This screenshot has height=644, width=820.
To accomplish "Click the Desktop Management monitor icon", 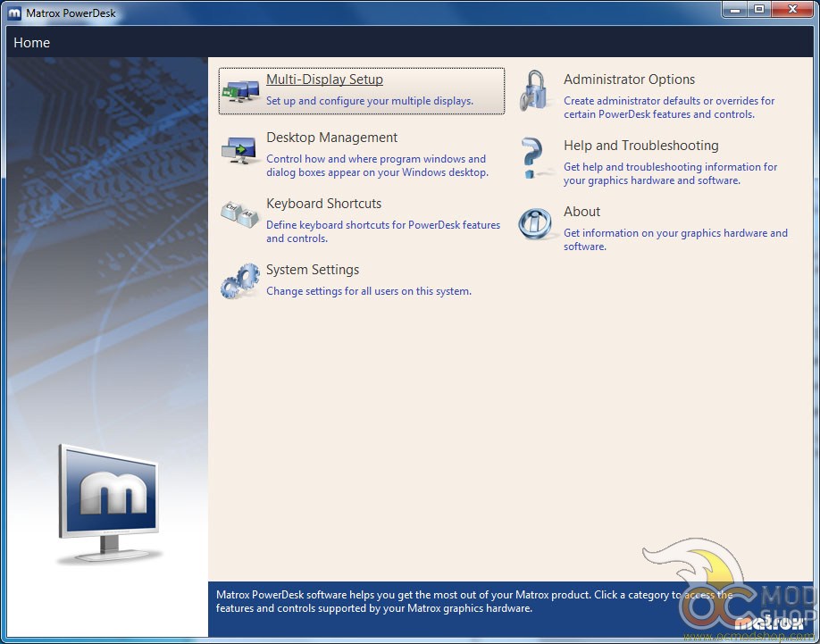I will (x=239, y=150).
